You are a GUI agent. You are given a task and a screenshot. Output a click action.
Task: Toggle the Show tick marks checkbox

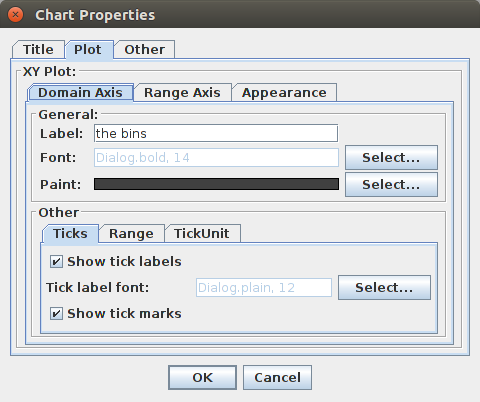coord(56,314)
